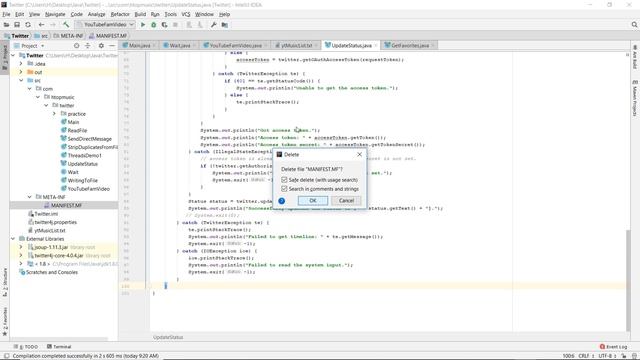Click the Twitter breadcrumb in navigation bar

point(17,36)
